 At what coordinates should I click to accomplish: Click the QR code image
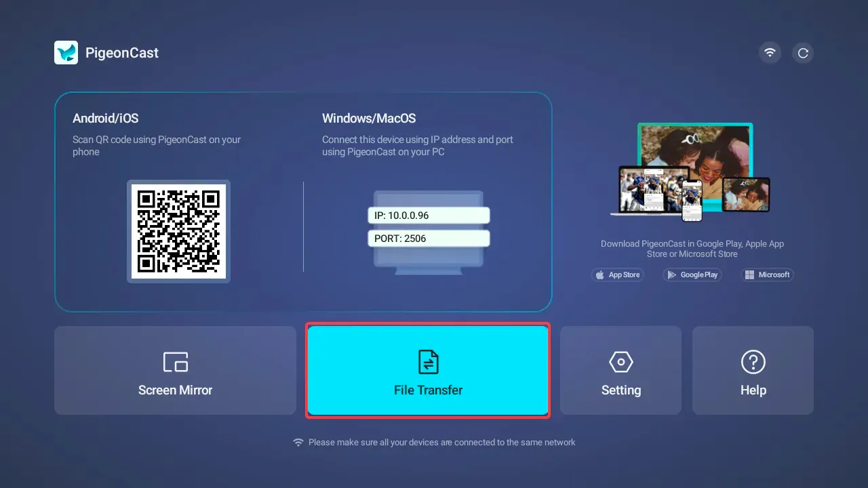pos(178,231)
